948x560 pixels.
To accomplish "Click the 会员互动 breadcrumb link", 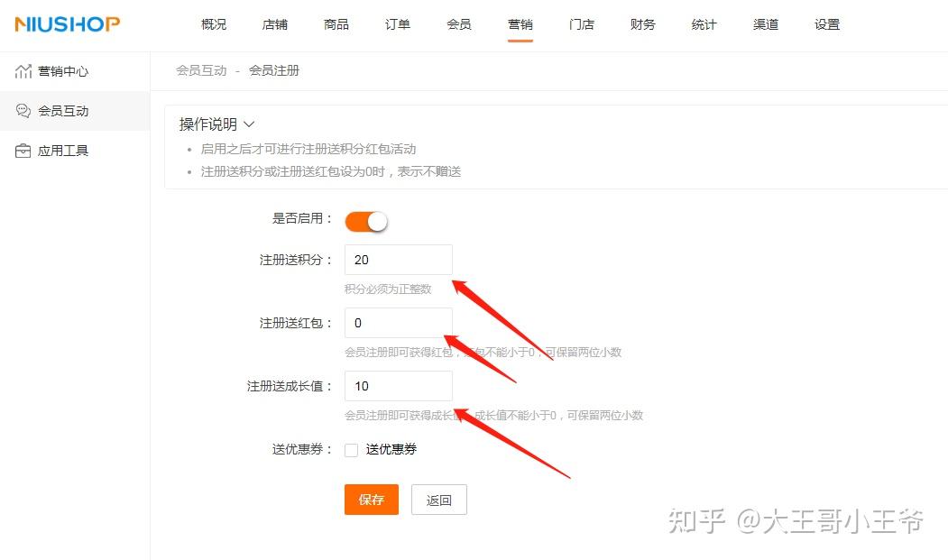I will click(x=201, y=70).
